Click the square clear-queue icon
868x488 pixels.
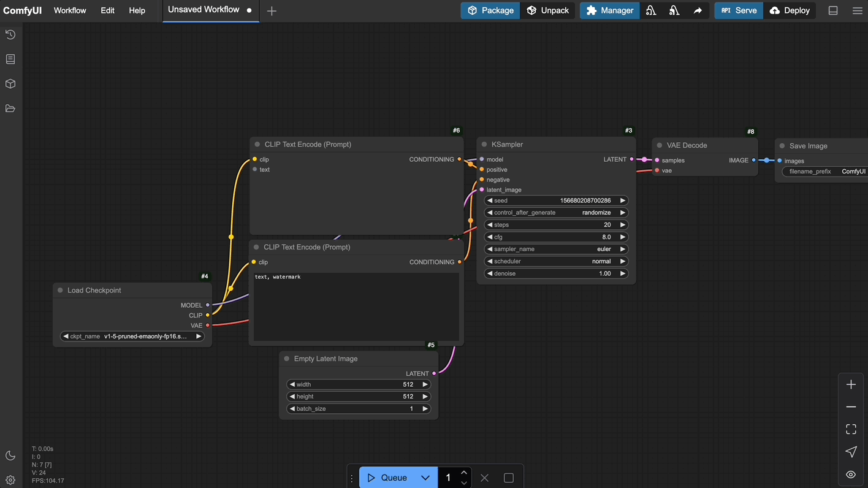click(x=508, y=478)
